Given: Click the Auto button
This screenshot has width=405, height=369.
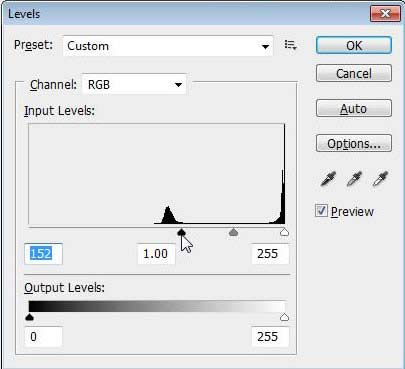Looking at the screenshot, I should 354,108.
